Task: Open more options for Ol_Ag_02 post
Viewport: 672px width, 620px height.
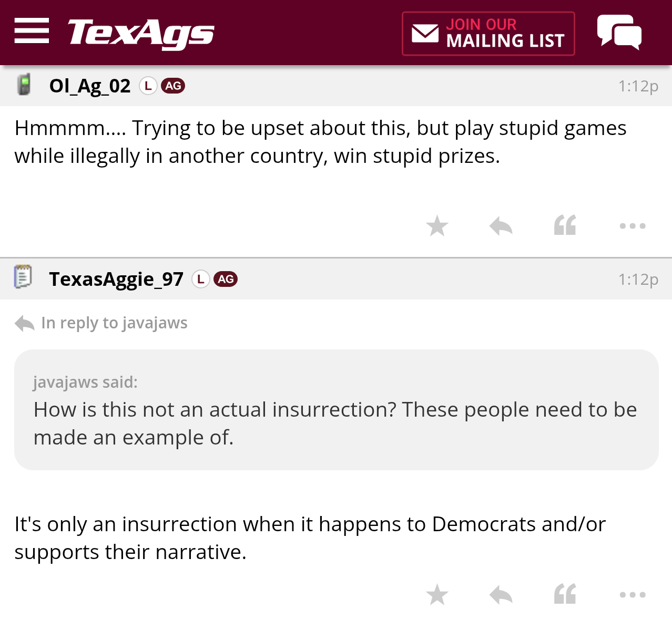Action: (x=632, y=226)
